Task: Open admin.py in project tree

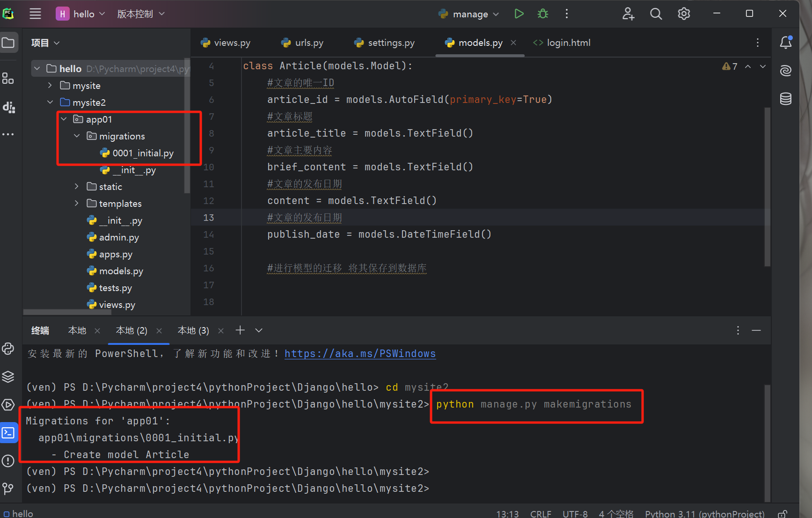Action: click(119, 237)
